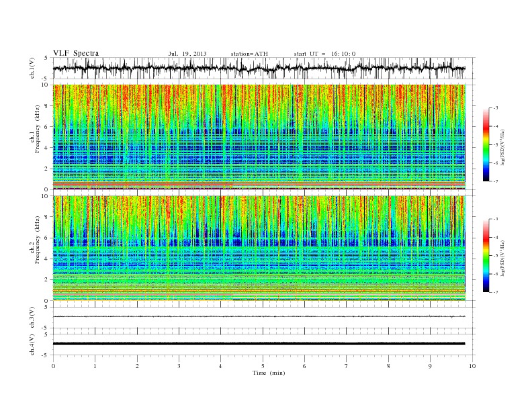Screen dimensions: 532x411
Task: Click the time axis tick label "10"
Action: coord(472,366)
